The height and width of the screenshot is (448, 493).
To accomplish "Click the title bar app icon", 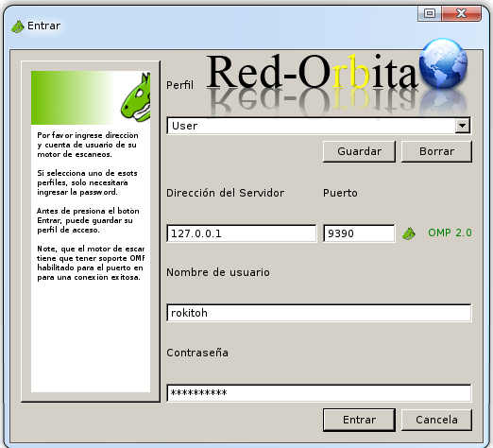I will [x=18, y=26].
